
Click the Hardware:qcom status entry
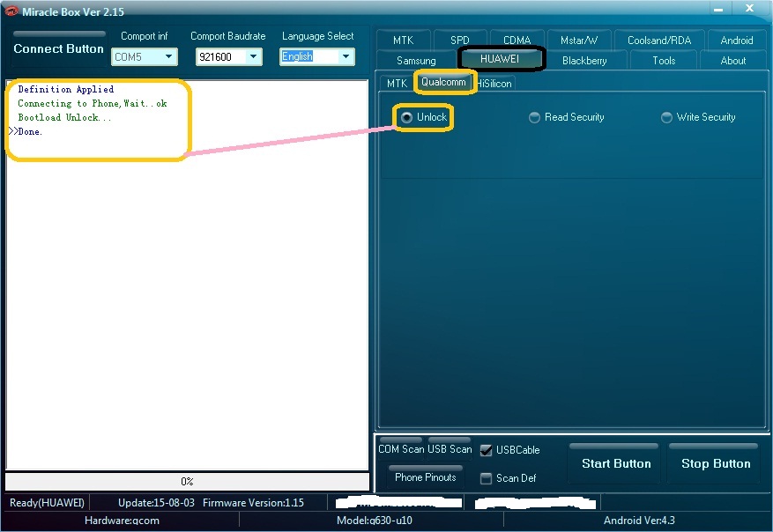coord(122,521)
